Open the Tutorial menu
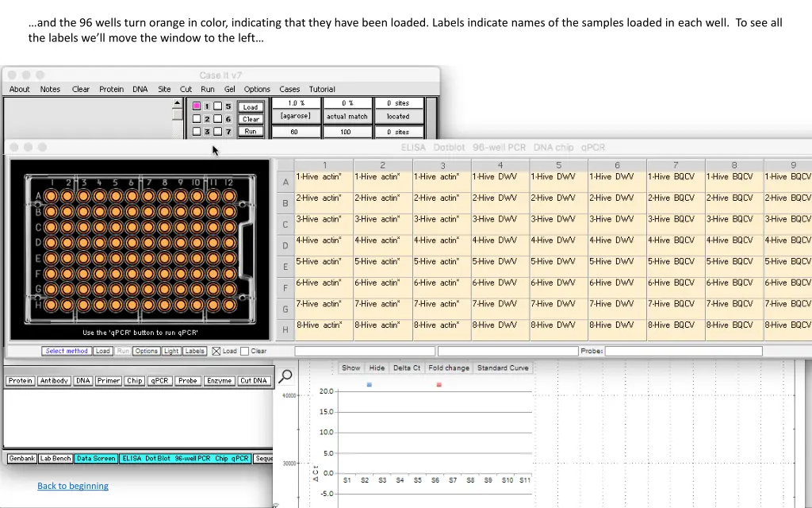This screenshot has height=508, width=812. (322, 89)
